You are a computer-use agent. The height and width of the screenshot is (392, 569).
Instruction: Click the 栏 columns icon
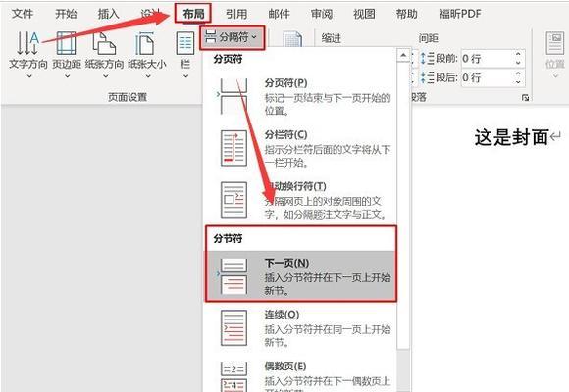(185, 43)
